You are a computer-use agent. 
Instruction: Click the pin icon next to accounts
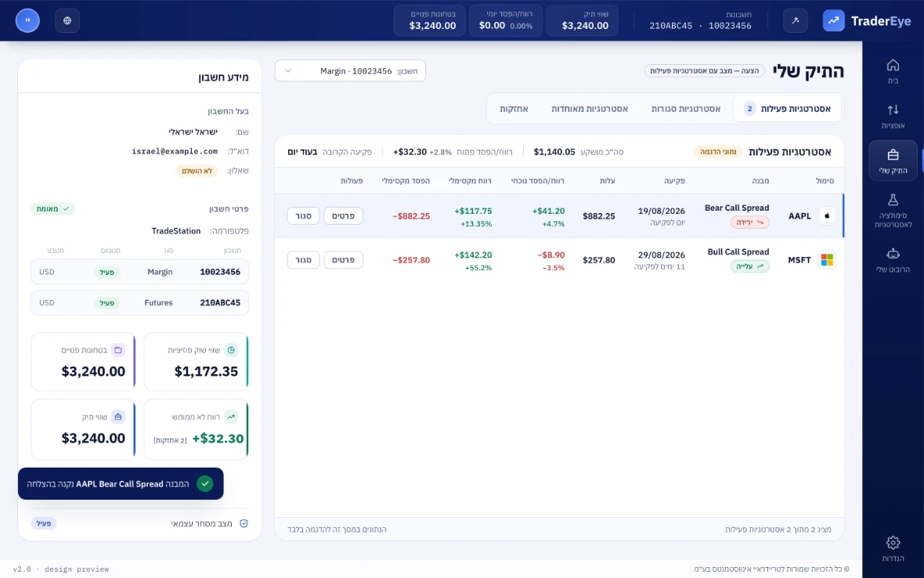[795, 20]
